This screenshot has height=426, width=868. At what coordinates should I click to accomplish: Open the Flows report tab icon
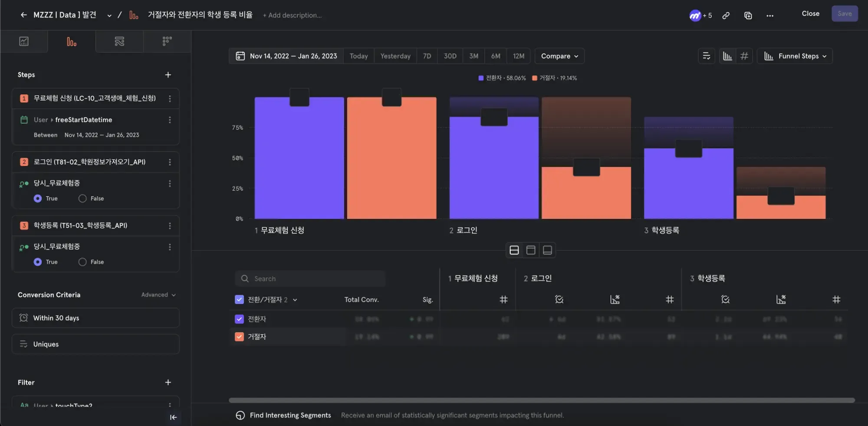tap(119, 41)
